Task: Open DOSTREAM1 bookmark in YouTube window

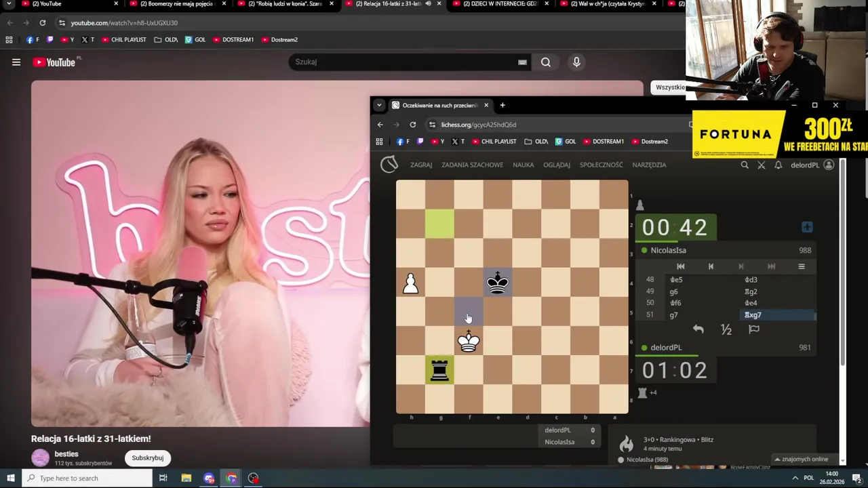Action: 233,39
